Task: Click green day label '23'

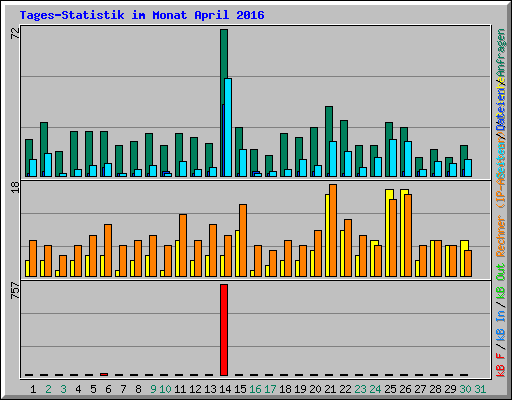Action: pyautogui.click(x=360, y=389)
